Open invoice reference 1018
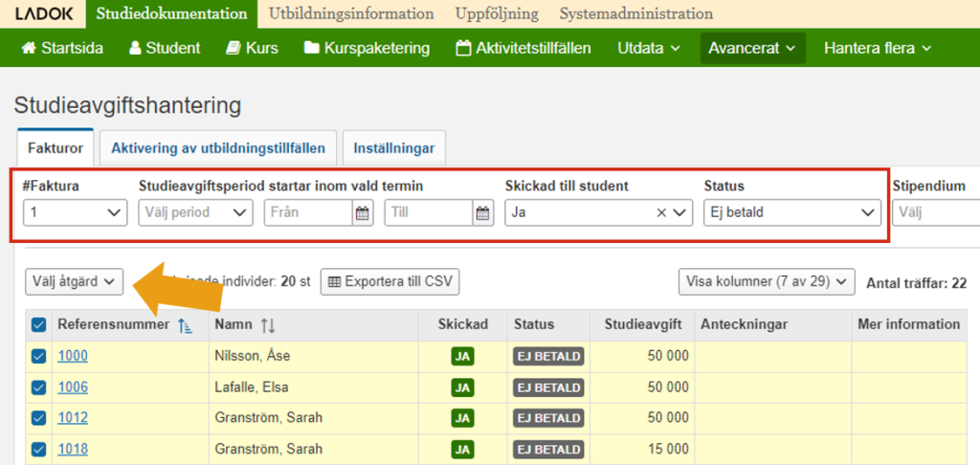The height and width of the screenshot is (465, 980). [73, 449]
